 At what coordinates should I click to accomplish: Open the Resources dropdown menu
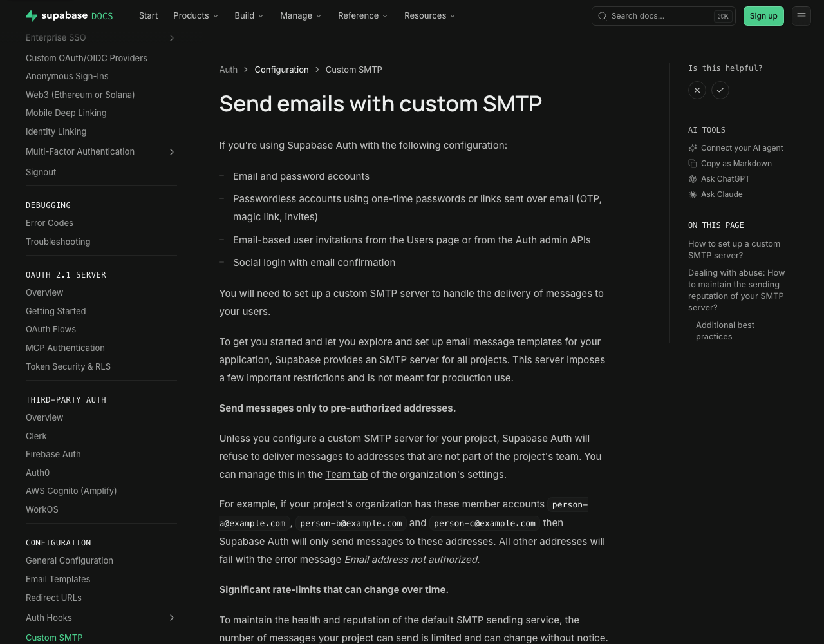tap(430, 16)
